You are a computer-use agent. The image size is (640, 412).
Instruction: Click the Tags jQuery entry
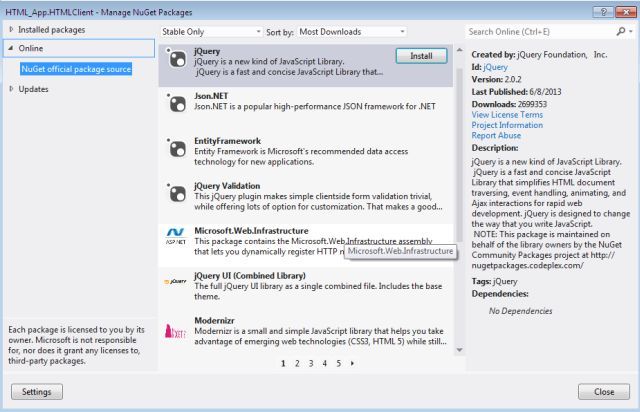[494, 281]
